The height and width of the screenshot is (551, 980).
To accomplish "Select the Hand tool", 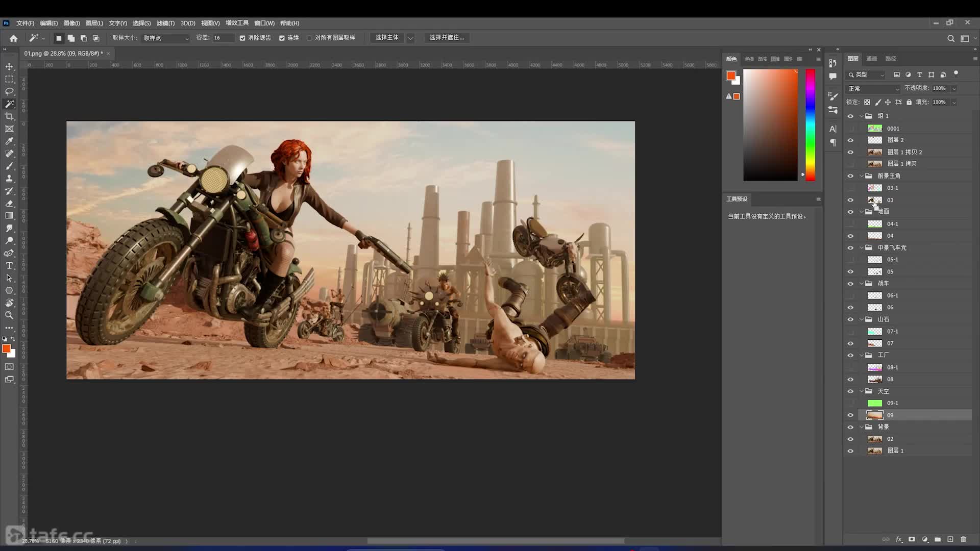I will coord(9,303).
